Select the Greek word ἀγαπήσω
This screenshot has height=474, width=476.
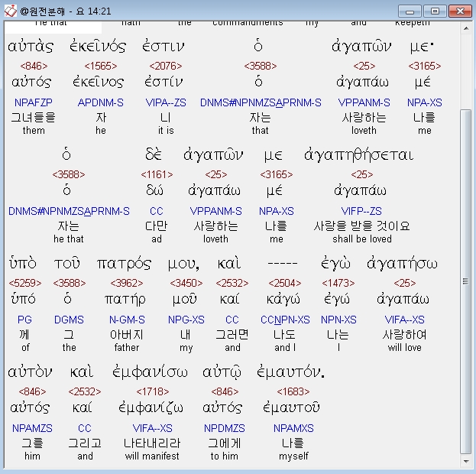pyautogui.click(x=402, y=264)
